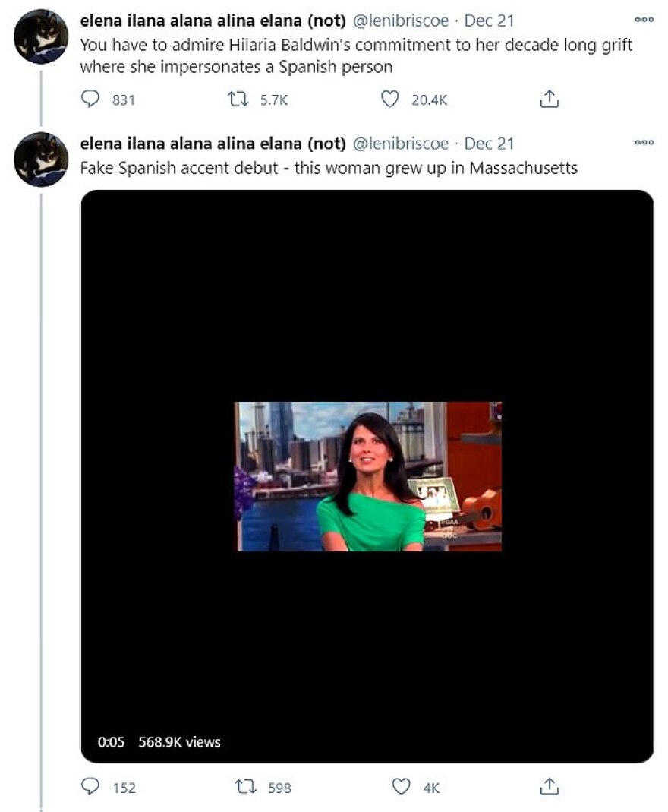Reply to the Fake Spanish accent tweet

tap(90, 787)
